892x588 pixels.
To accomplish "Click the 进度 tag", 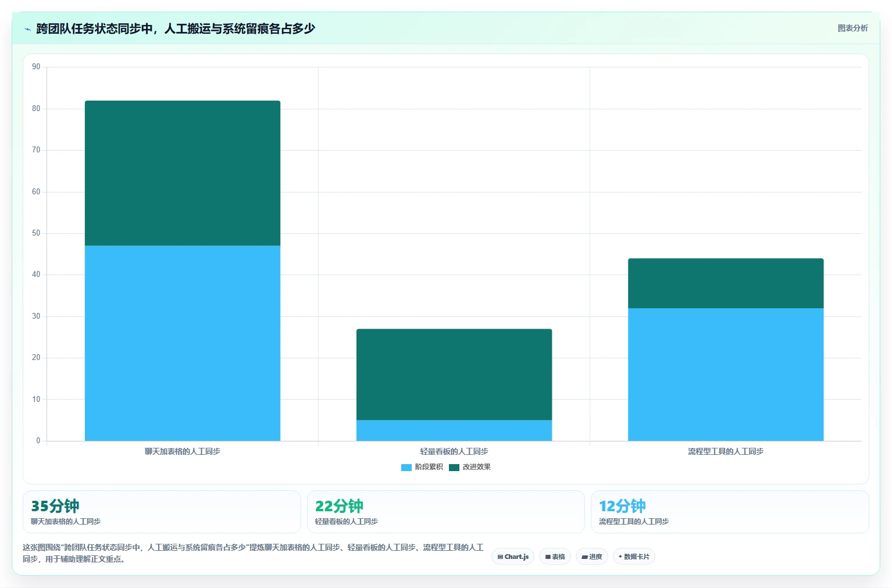I will coord(592,557).
